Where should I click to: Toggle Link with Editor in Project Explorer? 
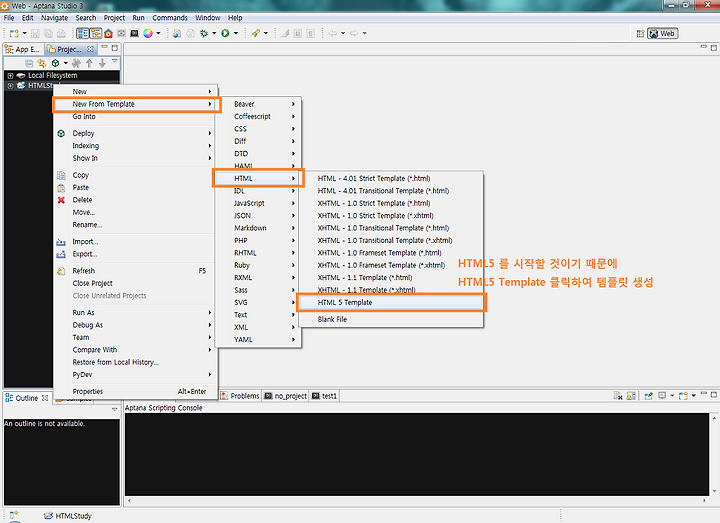42,63
